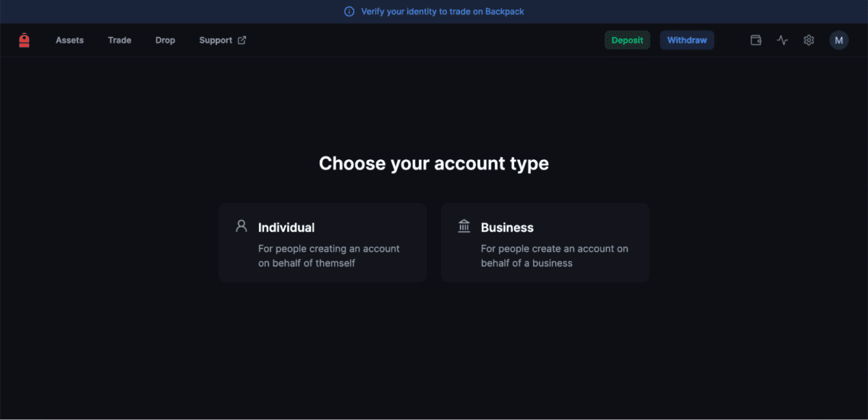Open the activity pulse icon
Screen dimensions: 868x420
click(783, 41)
